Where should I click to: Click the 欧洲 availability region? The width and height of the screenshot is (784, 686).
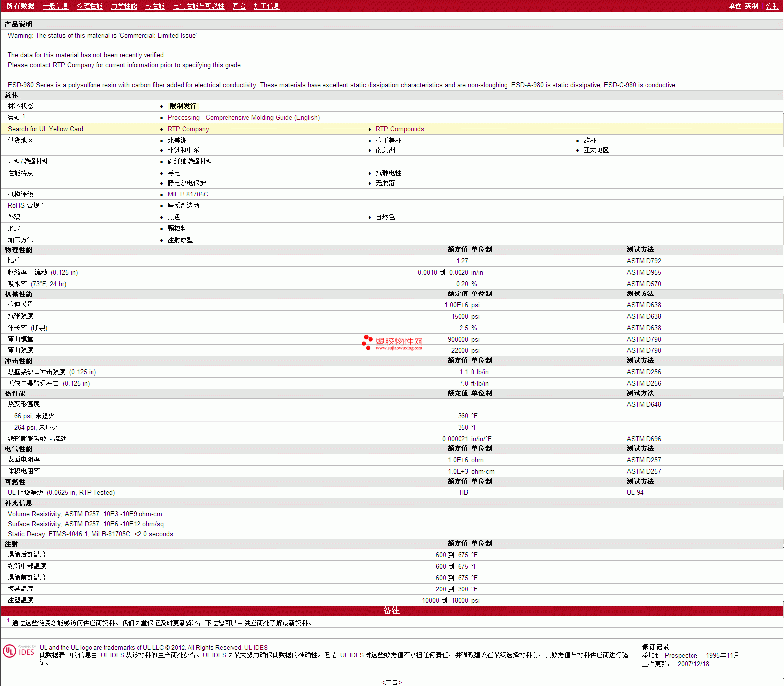590,140
